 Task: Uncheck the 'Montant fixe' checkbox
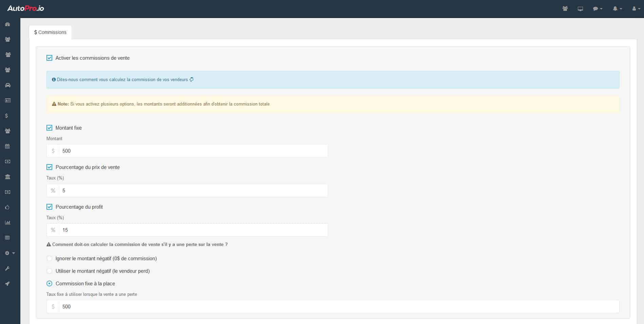pos(50,128)
